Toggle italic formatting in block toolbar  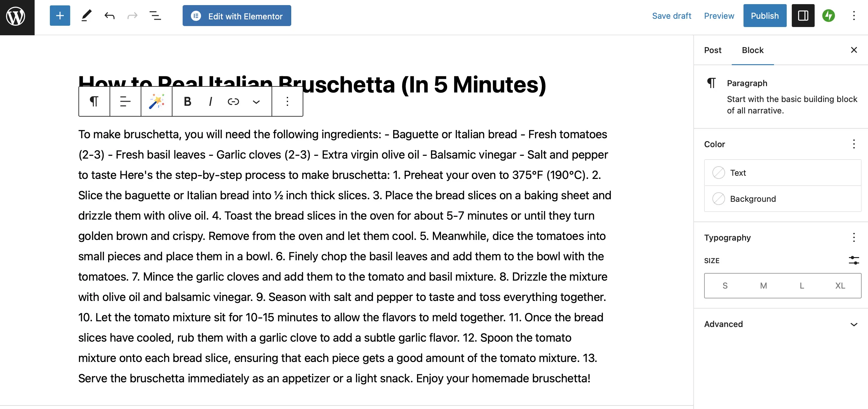click(211, 101)
